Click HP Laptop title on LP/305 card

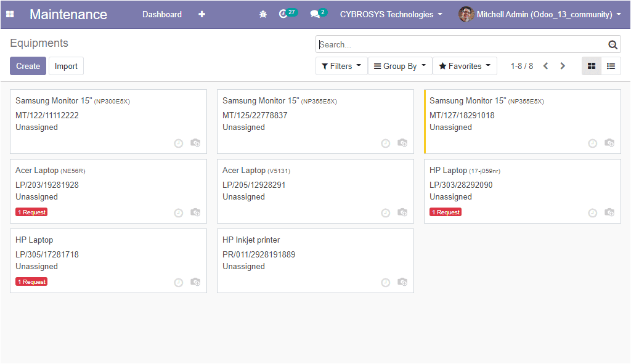pyautogui.click(x=35, y=240)
